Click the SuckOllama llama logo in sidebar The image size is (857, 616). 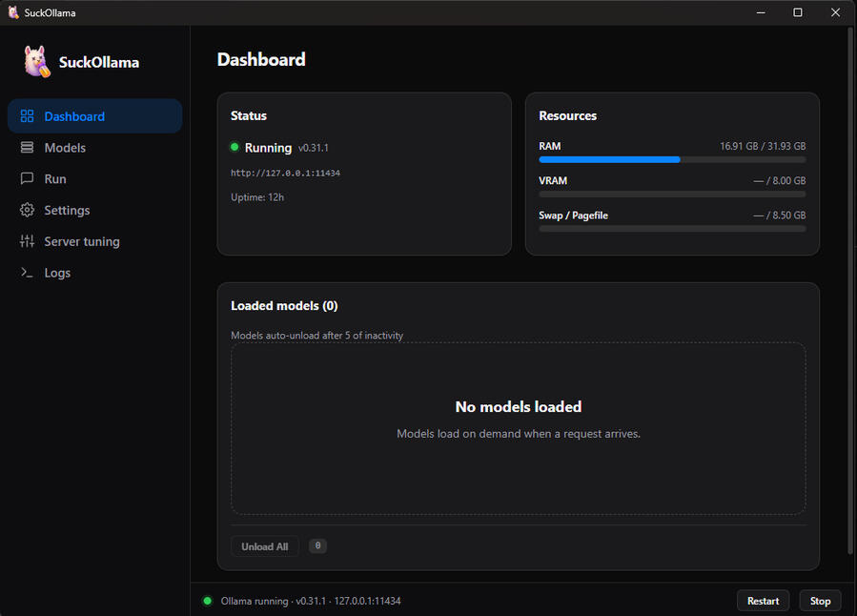click(37, 61)
